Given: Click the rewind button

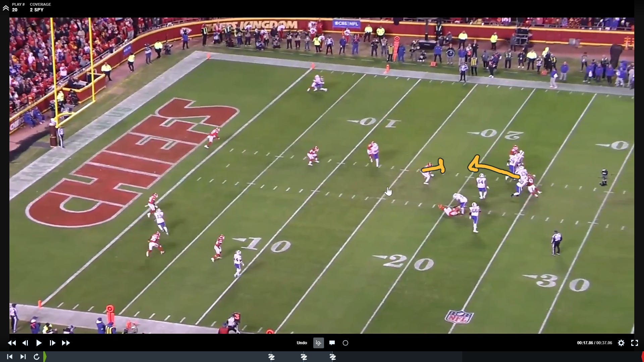Looking at the screenshot, I should pos(12,343).
